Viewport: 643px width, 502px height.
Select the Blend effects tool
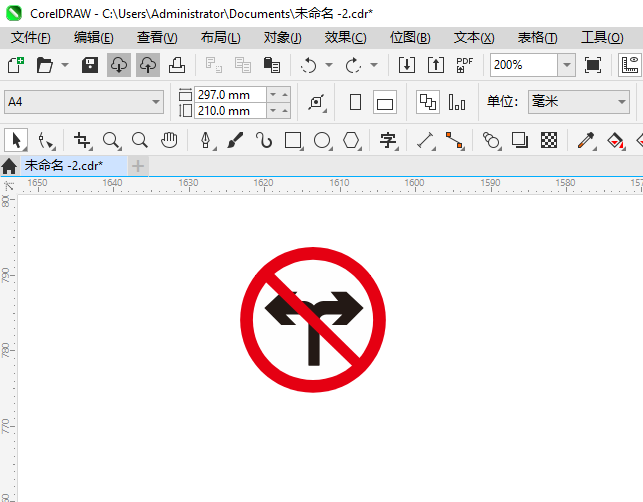click(491, 140)
